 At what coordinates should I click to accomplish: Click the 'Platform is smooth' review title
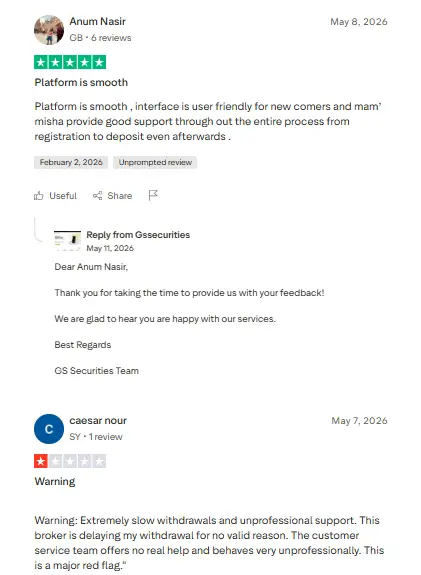click(x=81, y=83)
